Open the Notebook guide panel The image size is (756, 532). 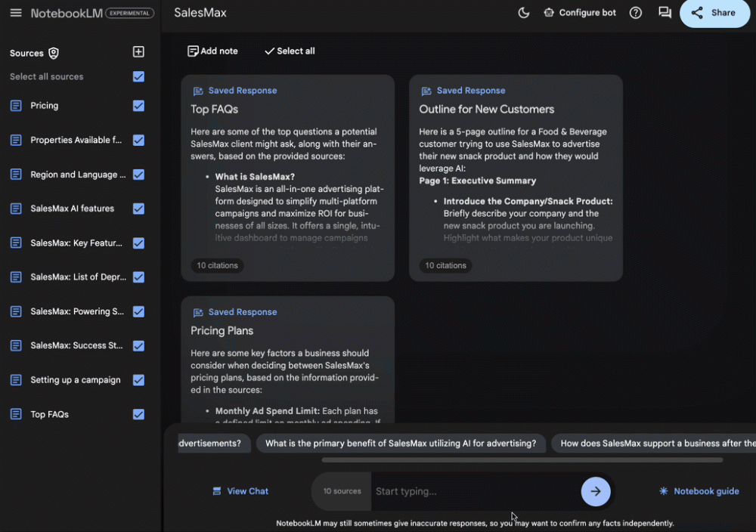point(699,491)
